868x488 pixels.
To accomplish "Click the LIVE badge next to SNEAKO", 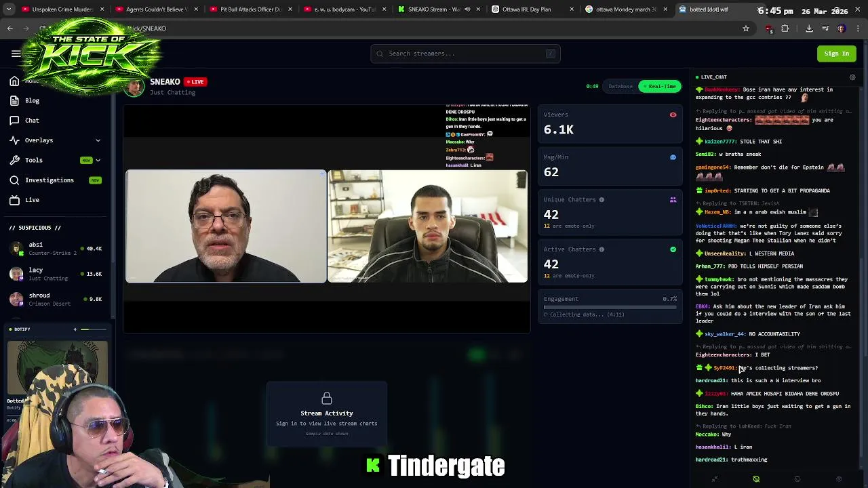I will [x=195, y=81].
